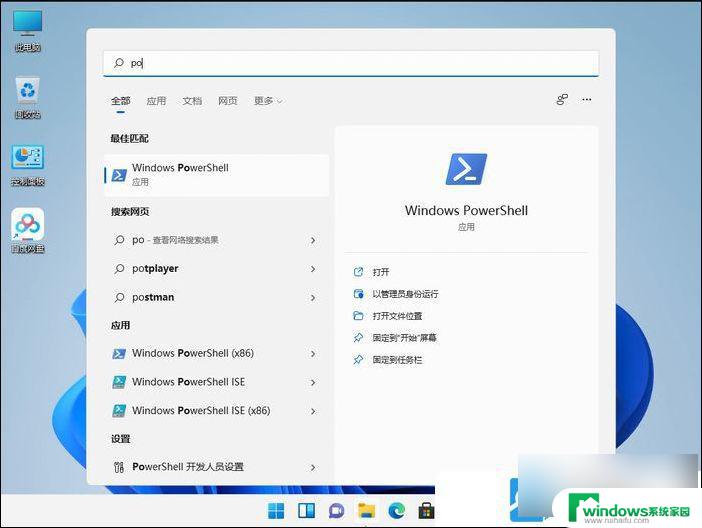Open Windows Start button on taskbar
Image resolution: width=702 pixels, height=528 pixels.
pyautogui.click(x=276, y=511)
